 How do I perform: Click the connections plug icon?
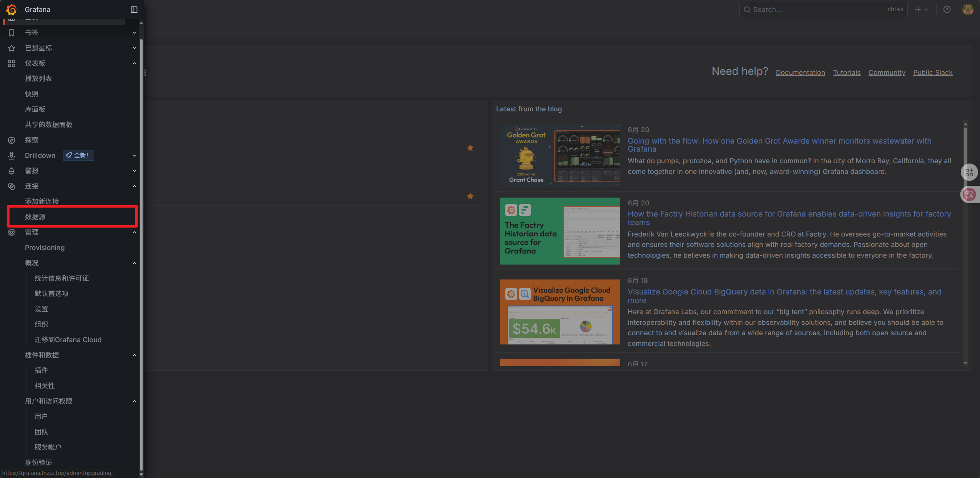[12, 186]
